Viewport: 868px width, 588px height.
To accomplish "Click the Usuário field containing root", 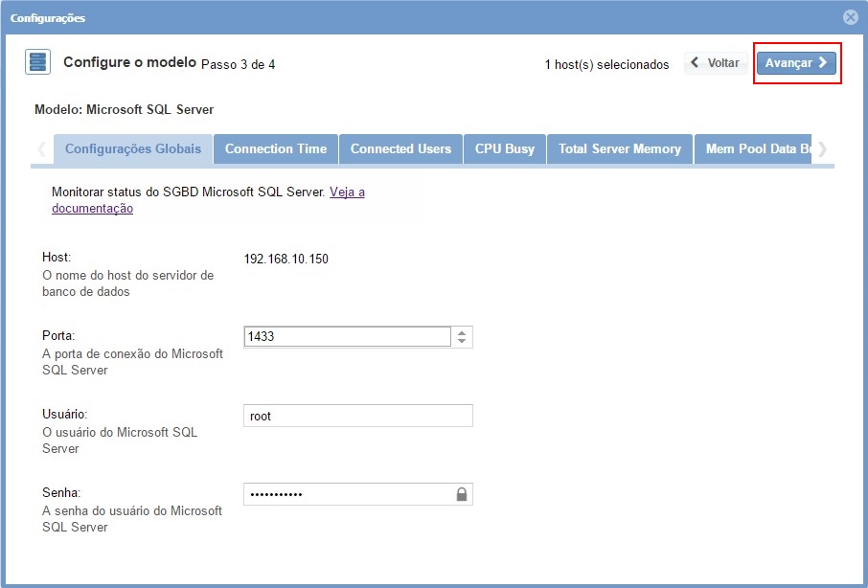I will pyautogui.click(x=357, y=416).
